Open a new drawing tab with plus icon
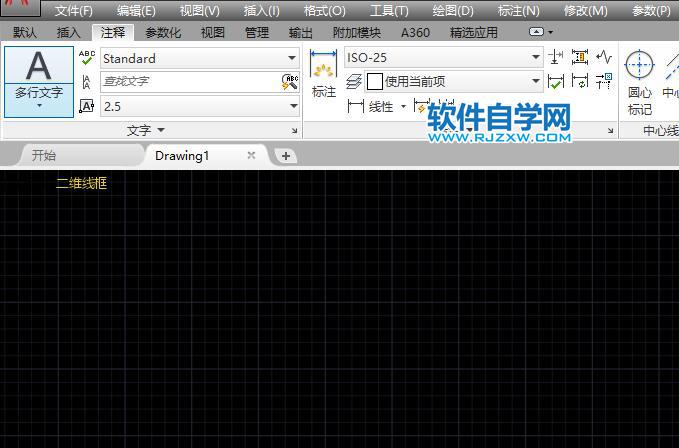Image resolution: width=679 pixels, height=448 pixels. [286, 156]
